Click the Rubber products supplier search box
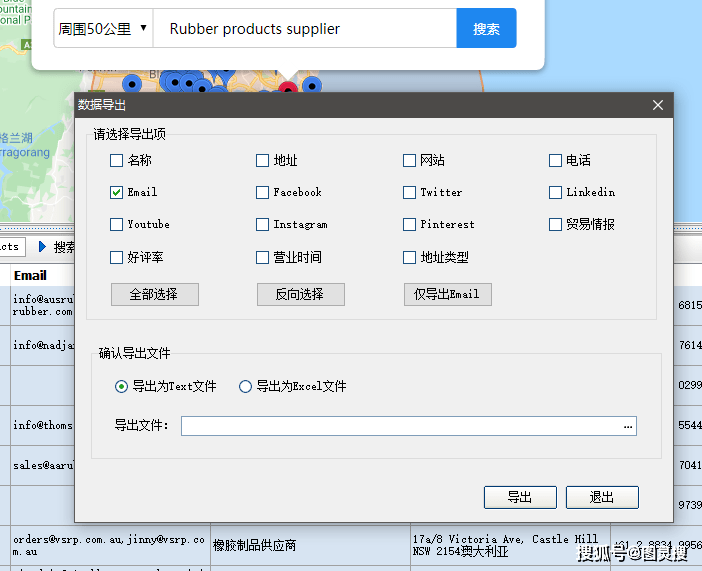 (x=305, y=29)
